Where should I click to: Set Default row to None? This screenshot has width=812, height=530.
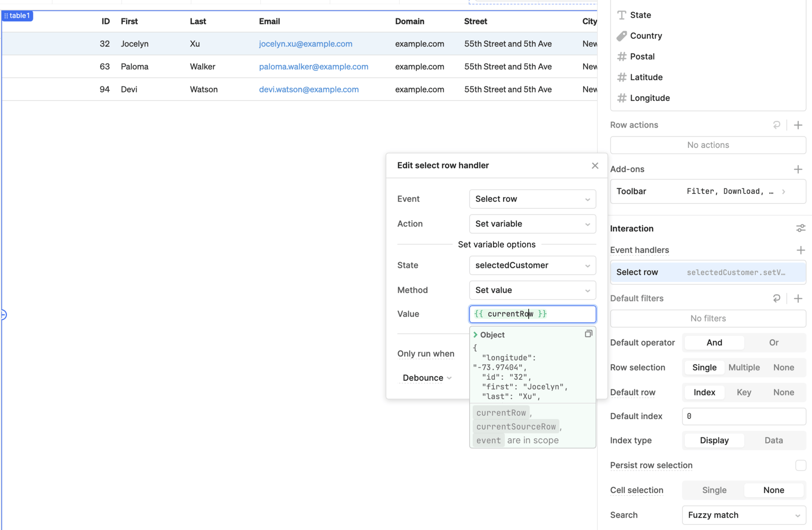[784, 392]
